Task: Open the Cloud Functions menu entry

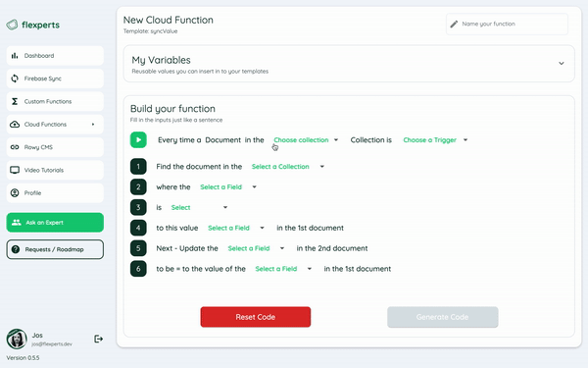Action: (x=55, y=125)
